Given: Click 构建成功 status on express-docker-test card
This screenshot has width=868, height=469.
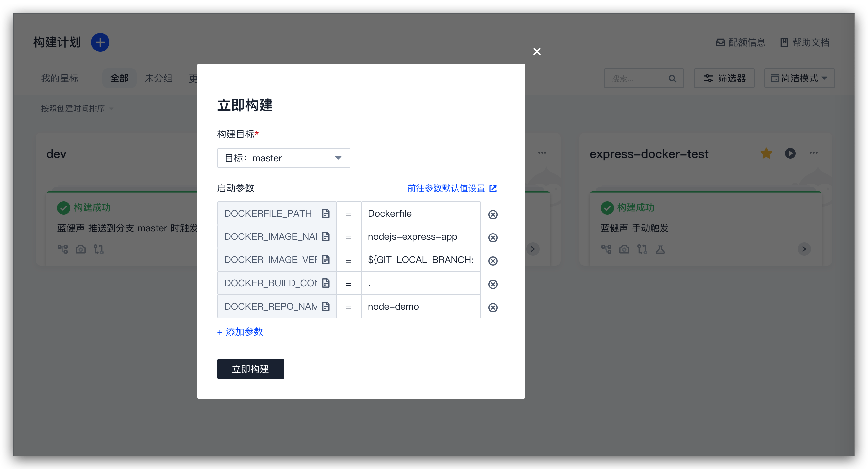Looking at the screenshot, I should coord(627,208).
